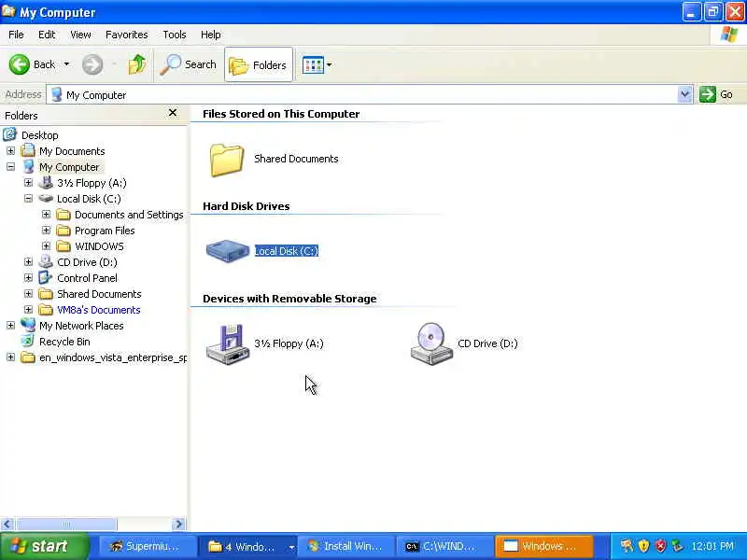
Task: Switch to Supermiu taskbar button
Action: point(148,547)
